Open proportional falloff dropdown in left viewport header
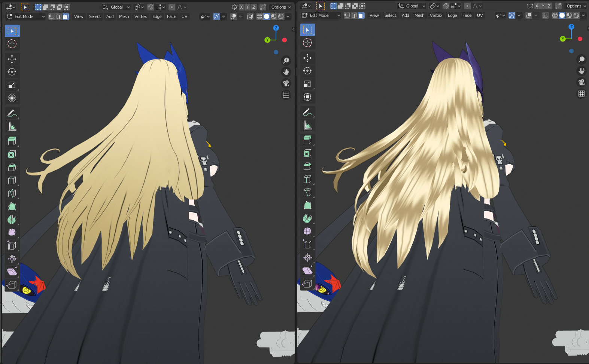 [182, 7]
